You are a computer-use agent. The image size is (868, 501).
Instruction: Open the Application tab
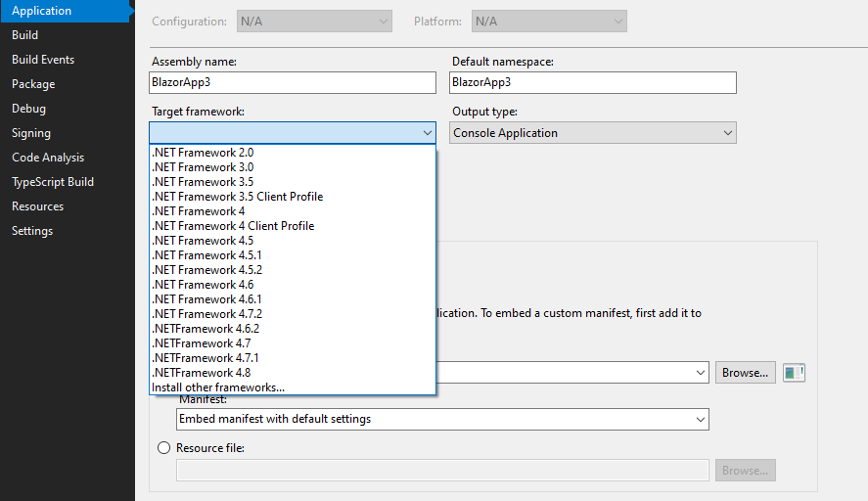(66, 11)
